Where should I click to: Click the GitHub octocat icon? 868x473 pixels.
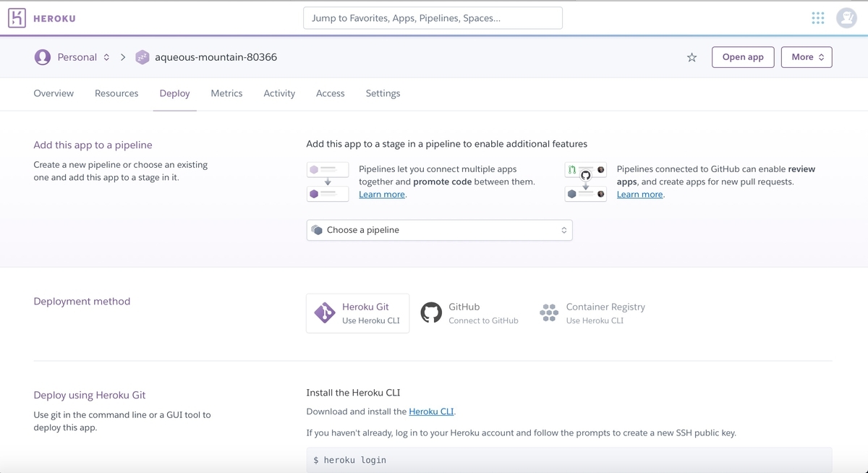(x=431, y=312)
